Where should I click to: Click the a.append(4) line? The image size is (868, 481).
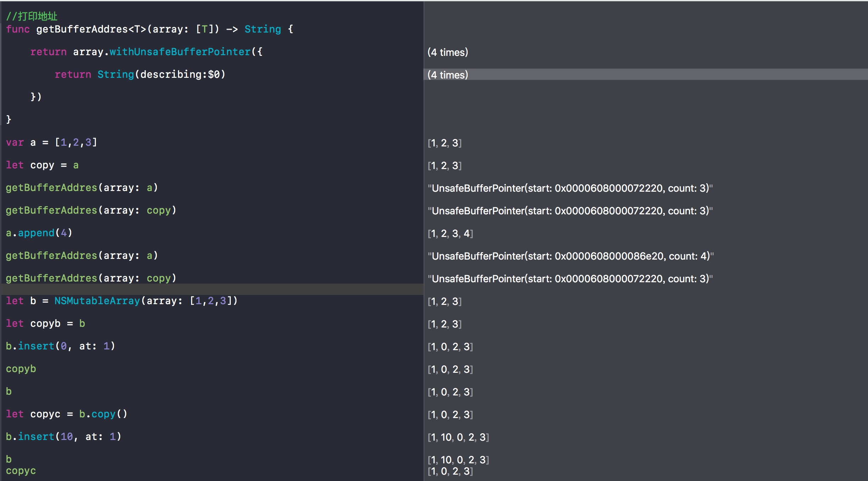39,233
